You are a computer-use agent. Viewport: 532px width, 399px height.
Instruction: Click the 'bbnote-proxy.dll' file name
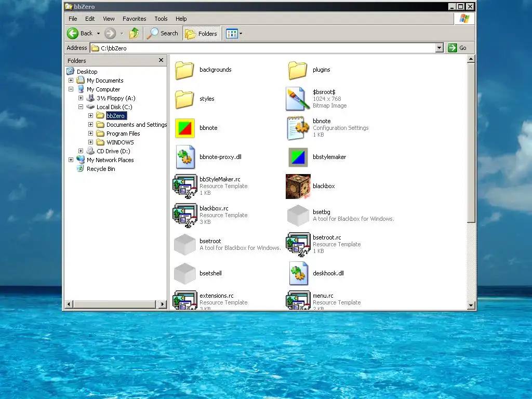pos(220,157)
